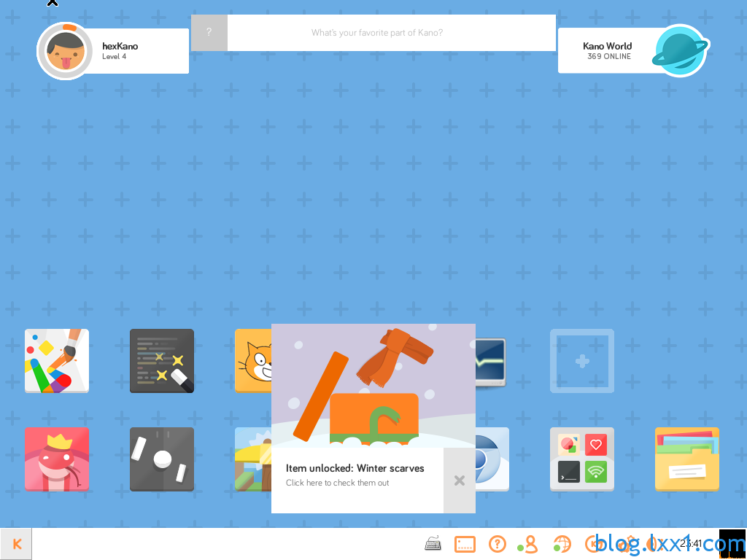Open the Scratch cat app
The height and width of the screenshot is (560, 747).
[253, 361]
